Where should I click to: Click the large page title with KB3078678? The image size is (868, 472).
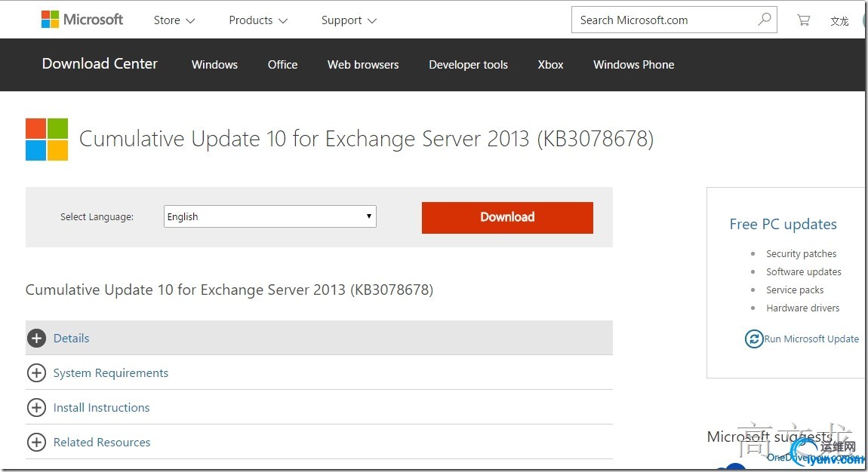coord(367,139)
